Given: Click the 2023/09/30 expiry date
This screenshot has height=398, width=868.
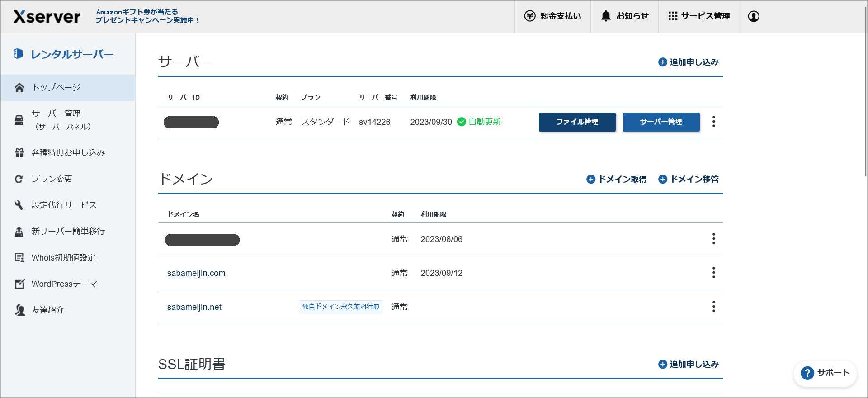Looking at the screenshot, I should coord(431,122).
